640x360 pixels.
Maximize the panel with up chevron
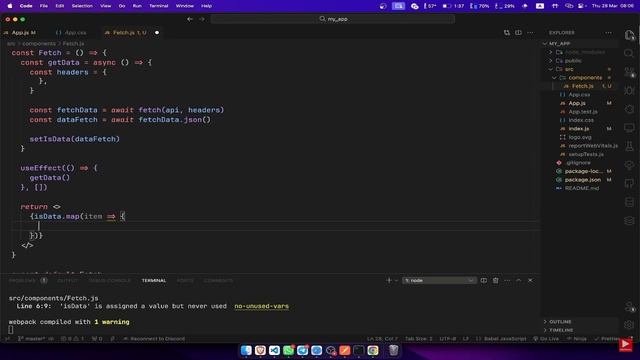pos(519,280)
